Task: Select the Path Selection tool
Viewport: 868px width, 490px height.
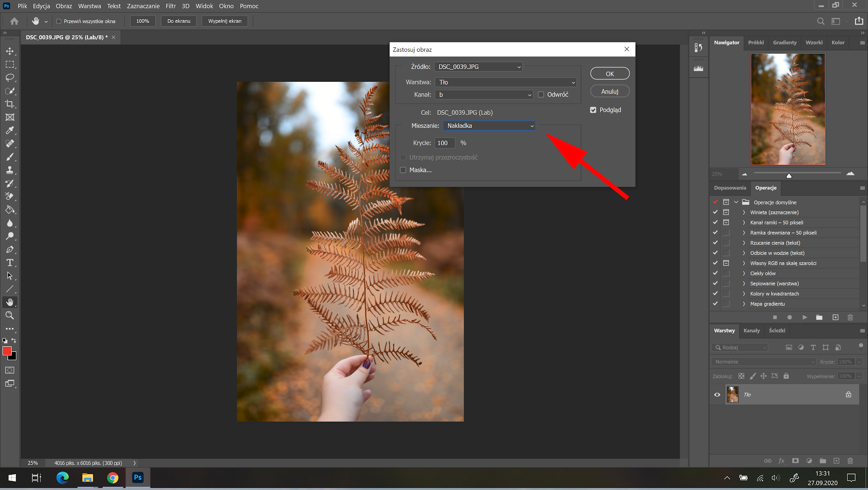Action: point(10,276)
